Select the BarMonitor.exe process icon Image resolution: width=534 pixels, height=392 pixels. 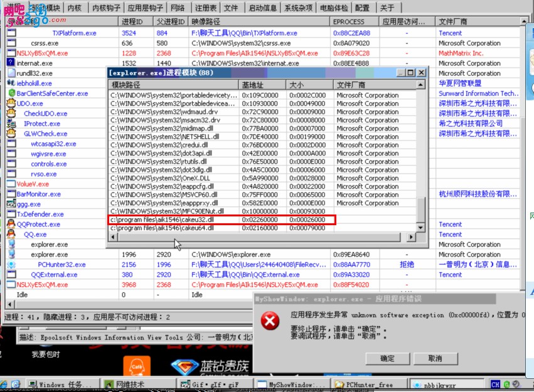[11, 194]
